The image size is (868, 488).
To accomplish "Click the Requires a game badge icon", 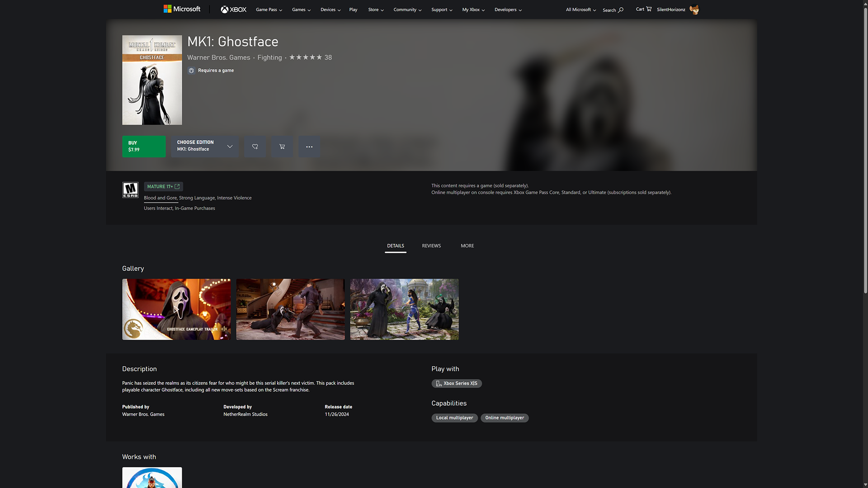I will click(x=191, y=71).
